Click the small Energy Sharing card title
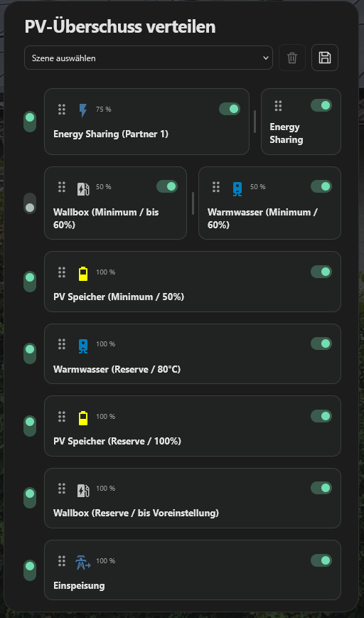This screenshot has width=364, height=618. [x=286, y=133]
